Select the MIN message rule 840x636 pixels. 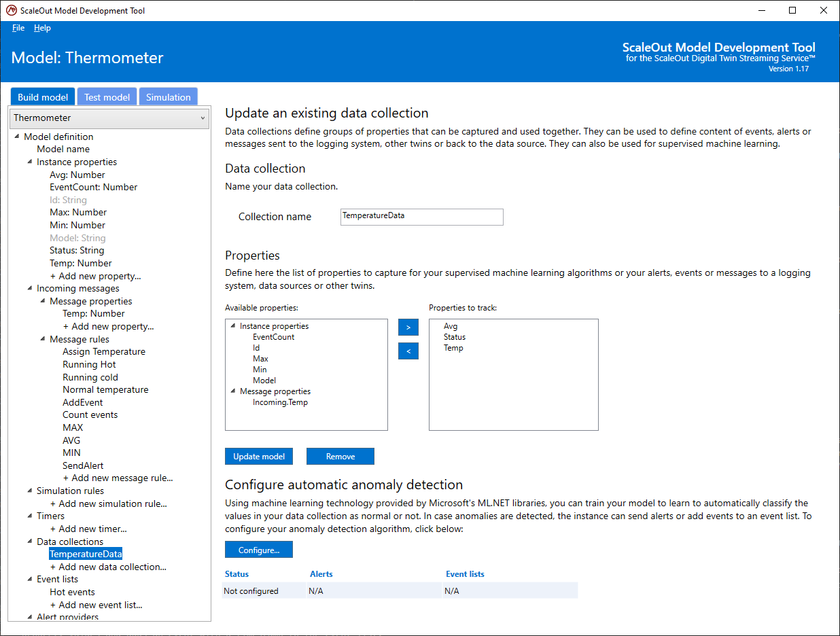pos(71,453)
